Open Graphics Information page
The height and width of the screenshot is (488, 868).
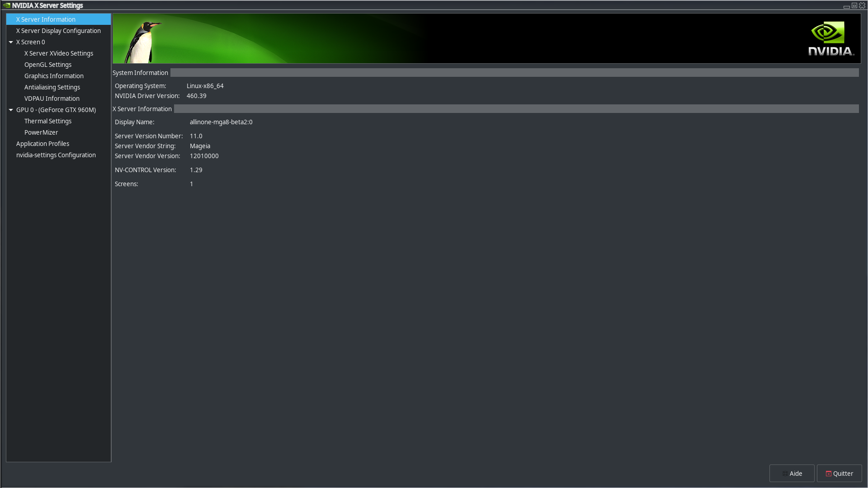54,76
